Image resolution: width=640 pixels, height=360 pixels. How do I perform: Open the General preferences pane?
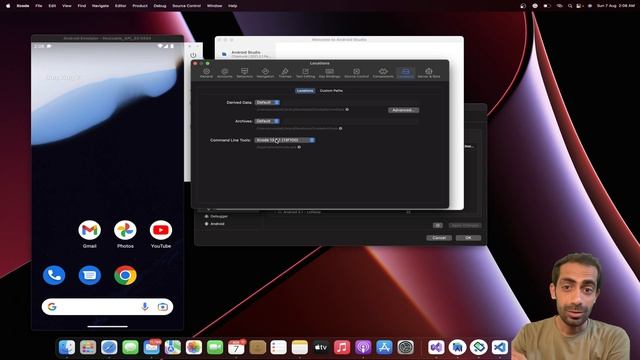coord(206,73)
